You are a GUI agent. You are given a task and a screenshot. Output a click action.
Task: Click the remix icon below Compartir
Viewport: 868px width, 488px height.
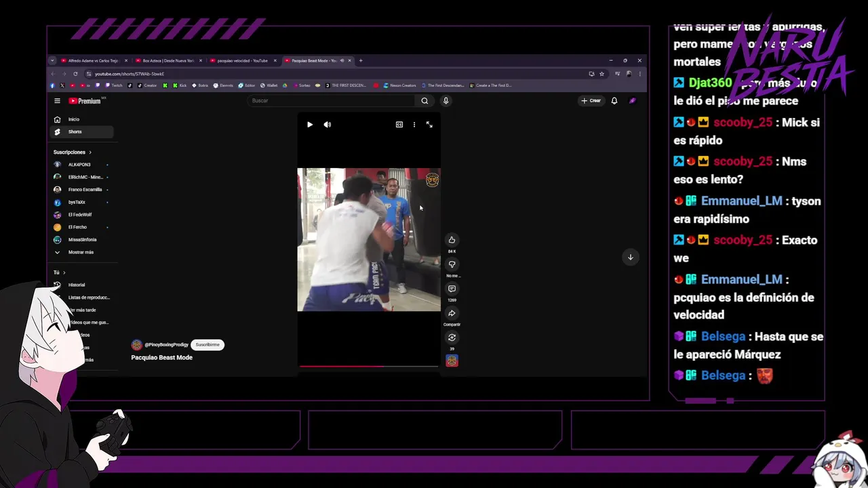[x=452, y=338]
